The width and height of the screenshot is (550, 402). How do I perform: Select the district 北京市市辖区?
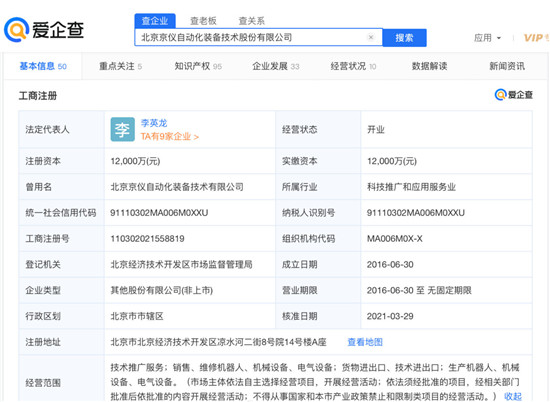pos(137,316)
